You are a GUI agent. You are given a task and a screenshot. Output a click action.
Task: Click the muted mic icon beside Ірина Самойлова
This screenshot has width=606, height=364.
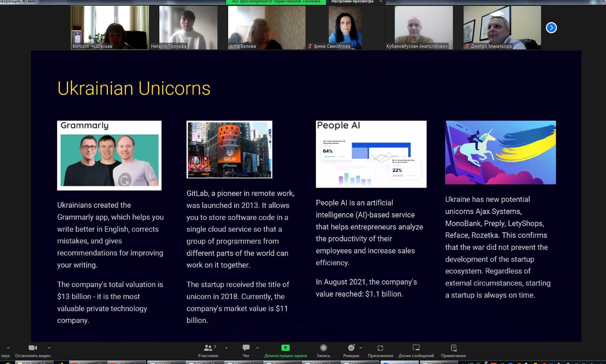(x=310, y=46)
